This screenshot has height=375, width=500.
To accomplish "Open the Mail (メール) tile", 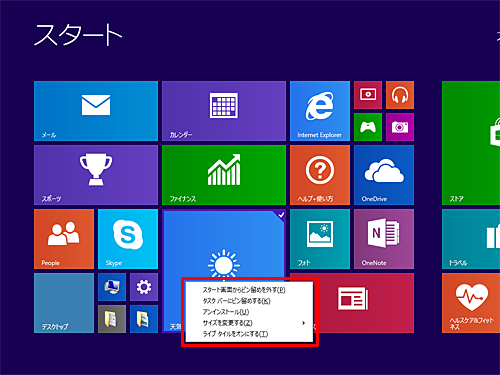I will [96, 111].
